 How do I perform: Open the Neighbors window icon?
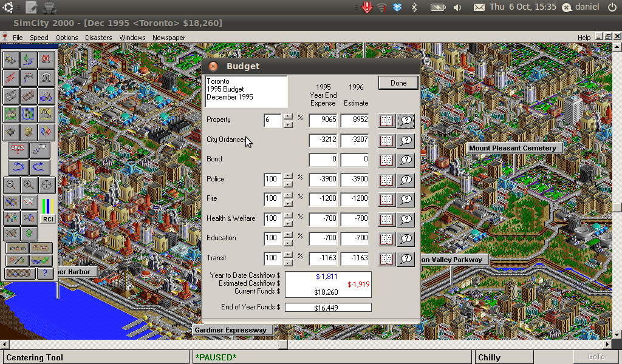click(11, 234)
